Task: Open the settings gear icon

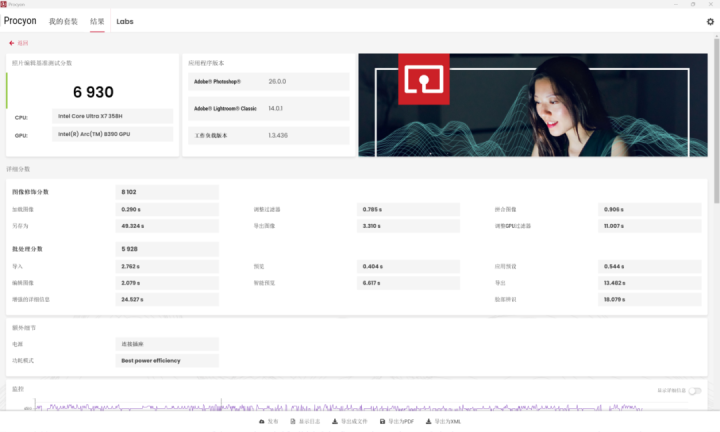Action: (710, 21)
